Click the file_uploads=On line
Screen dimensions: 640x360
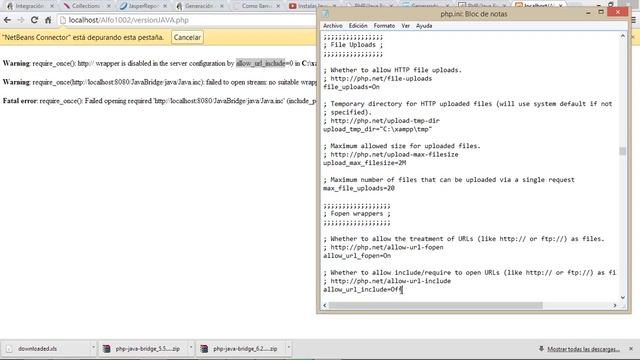pos(351,87)
